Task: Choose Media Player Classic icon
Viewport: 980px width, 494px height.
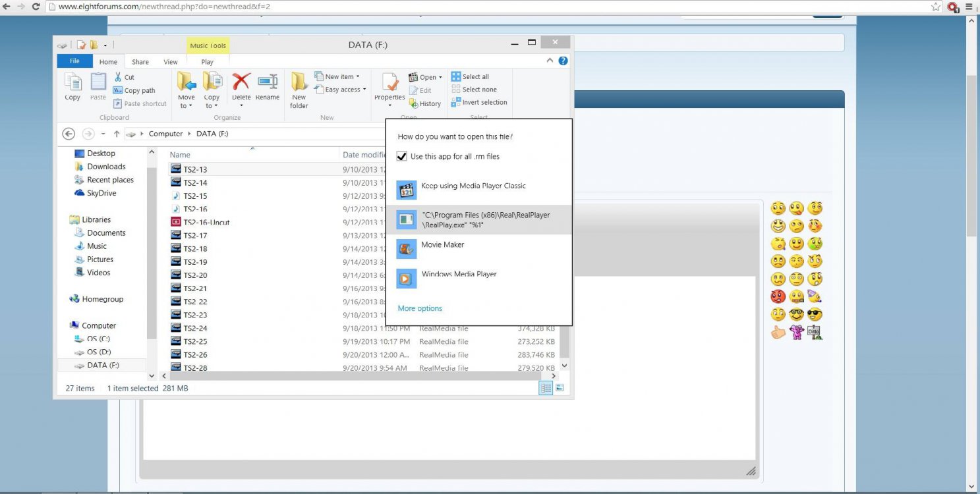Action: tap(407, 190)
